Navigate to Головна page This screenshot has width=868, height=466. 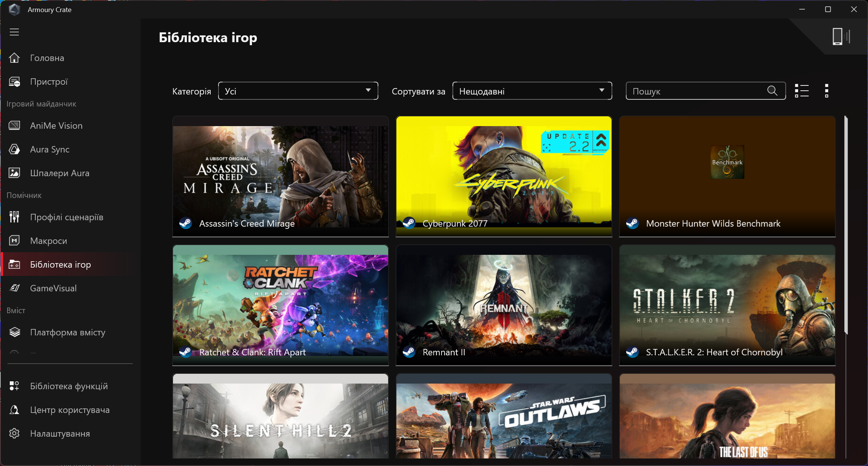(x=47, y=58)
